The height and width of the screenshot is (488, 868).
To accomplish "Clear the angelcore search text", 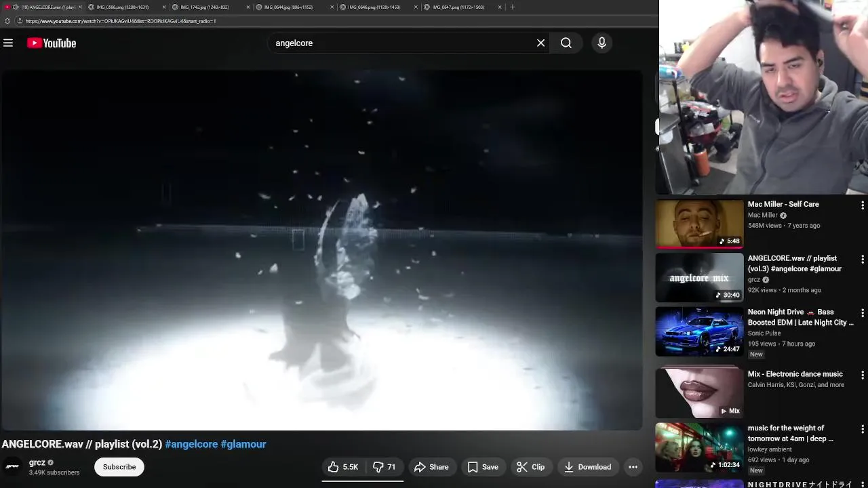I will pyautogui.click(x=540, y=43).
